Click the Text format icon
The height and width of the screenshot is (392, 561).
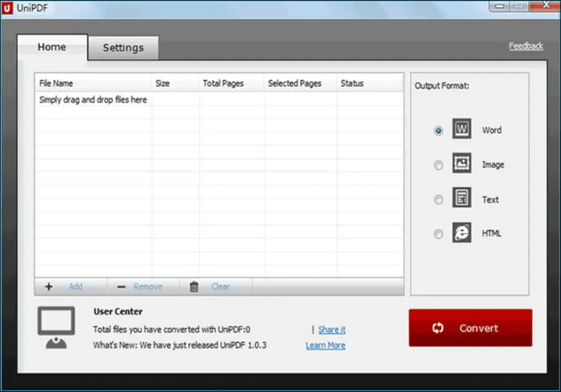[462, 197]
